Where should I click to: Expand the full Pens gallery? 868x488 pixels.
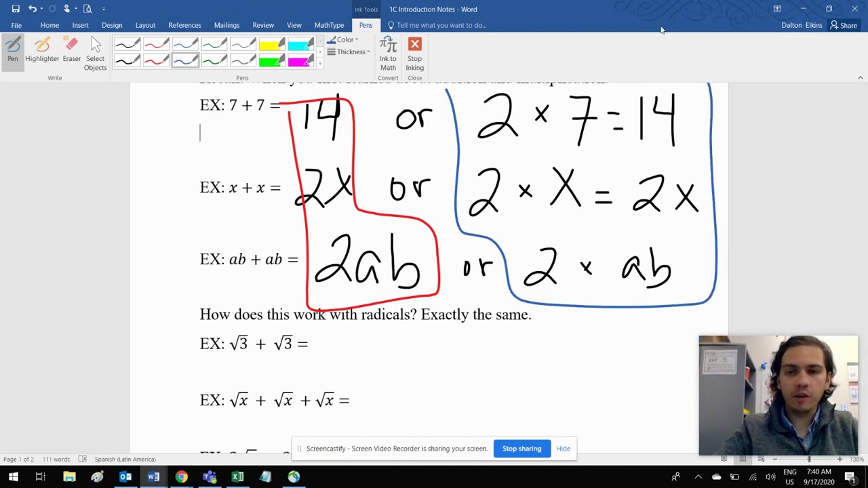pyautogui.click(x=320, y=64)
